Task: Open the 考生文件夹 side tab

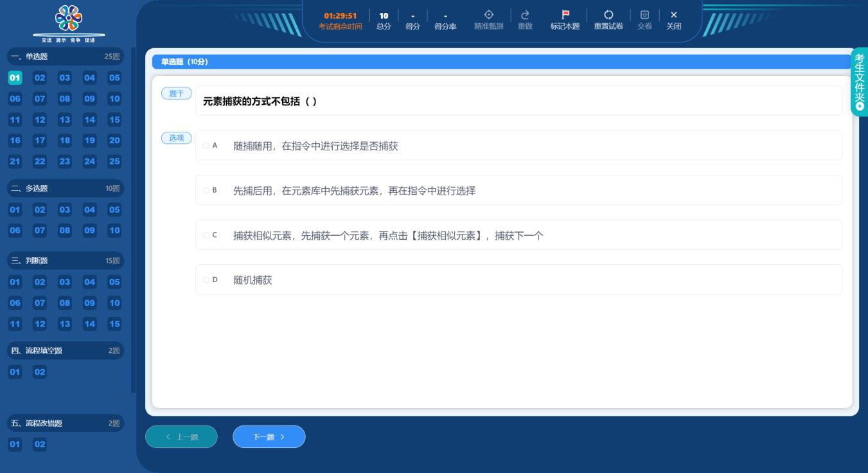Action: [x=860, y=82]
